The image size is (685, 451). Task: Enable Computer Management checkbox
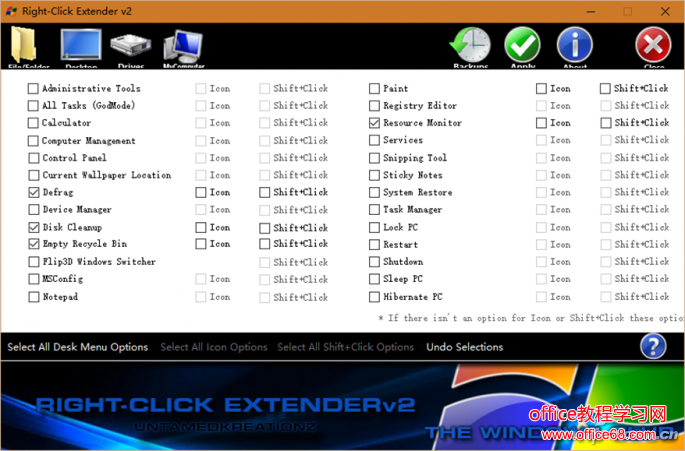click(33, 141)
